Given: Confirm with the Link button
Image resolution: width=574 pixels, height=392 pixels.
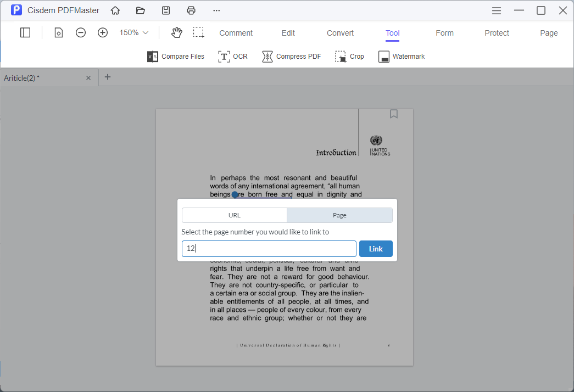Looking at the screenshot, I should (376, 249).
